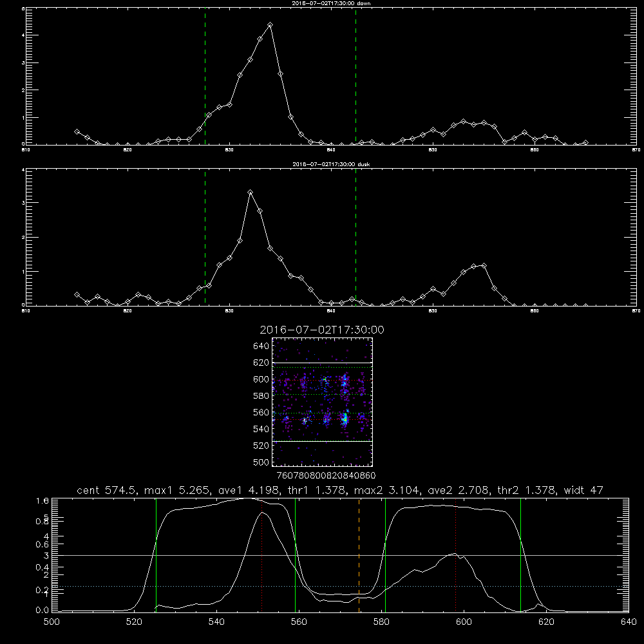Click the solid horizontal line at level 3

(340, 555)
